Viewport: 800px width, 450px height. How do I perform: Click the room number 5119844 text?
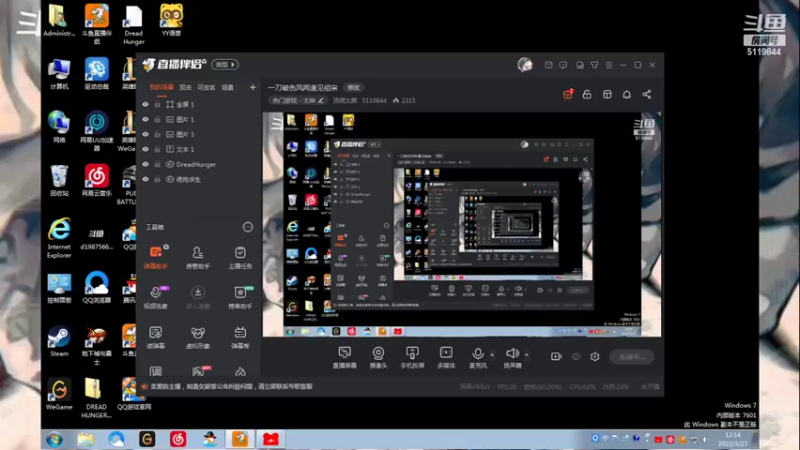click(374, 101)
